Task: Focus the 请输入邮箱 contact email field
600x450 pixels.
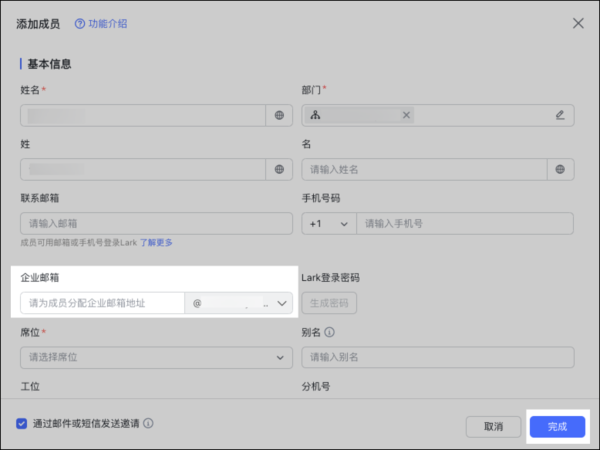Action: 156,224
